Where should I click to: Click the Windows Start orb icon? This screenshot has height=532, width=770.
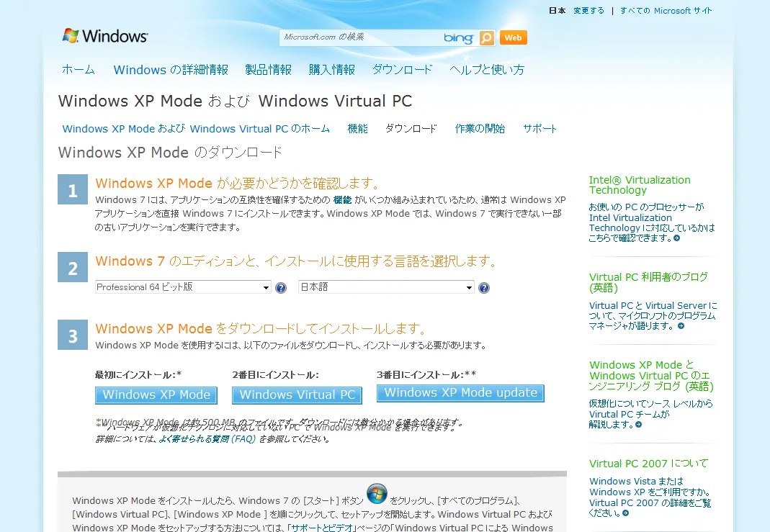tap(377, 495)
